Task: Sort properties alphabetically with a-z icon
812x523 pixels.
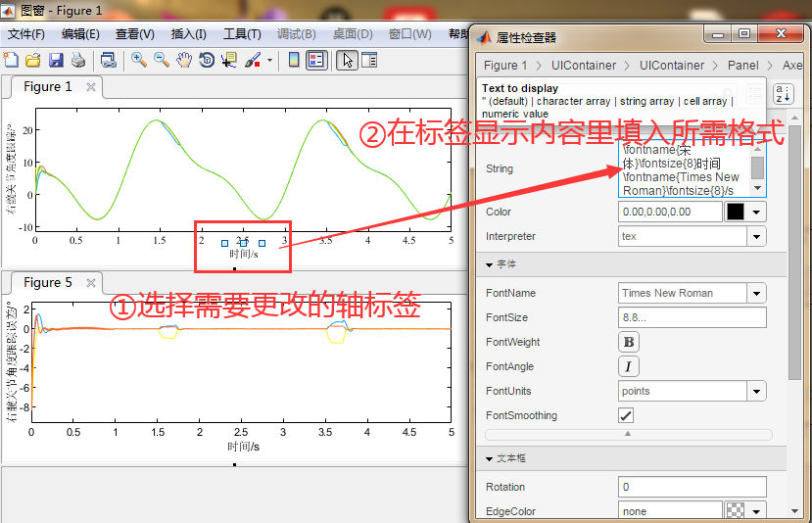Action: point(783,94)
